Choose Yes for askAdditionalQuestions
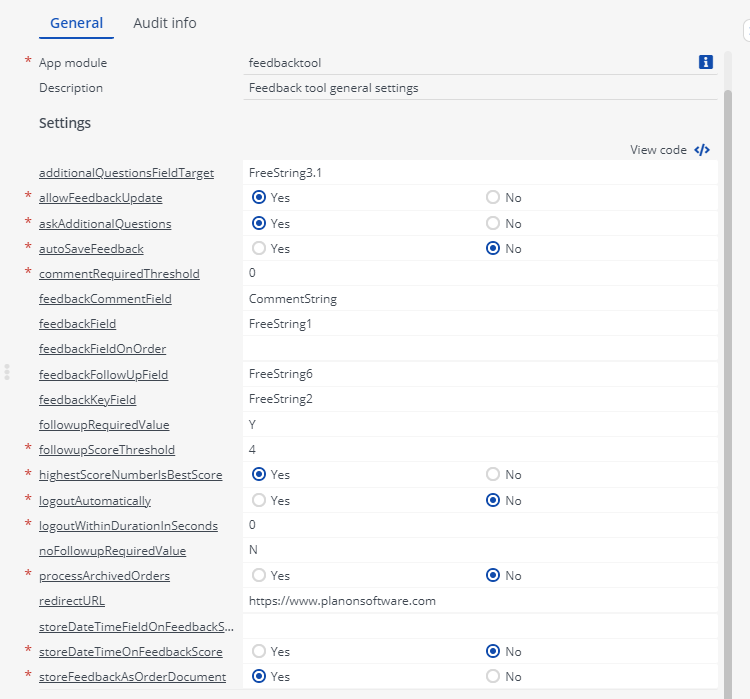The image size is (750, 699). pos(259,223)
